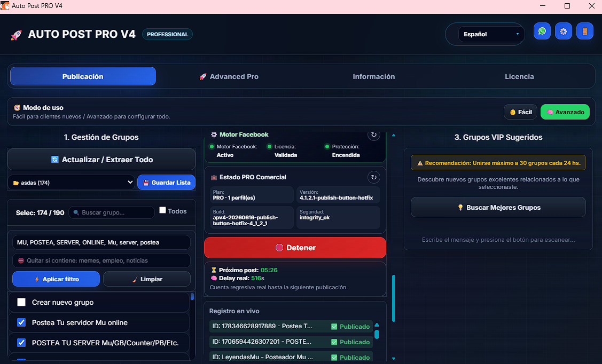This screenshot has width=602, height=364.
Task: Click the magnifier icon in Buscar grupo
Action: tap(76, 212)
